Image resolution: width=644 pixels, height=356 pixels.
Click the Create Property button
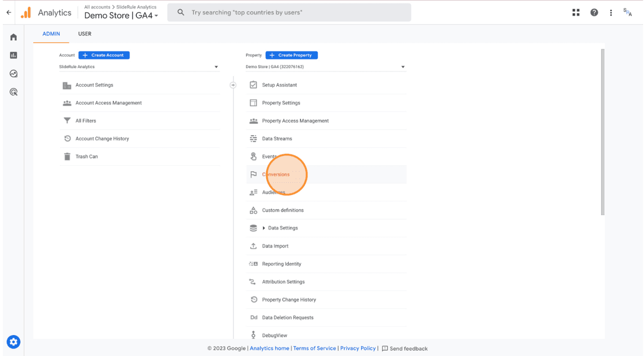(x=292, y=55)
